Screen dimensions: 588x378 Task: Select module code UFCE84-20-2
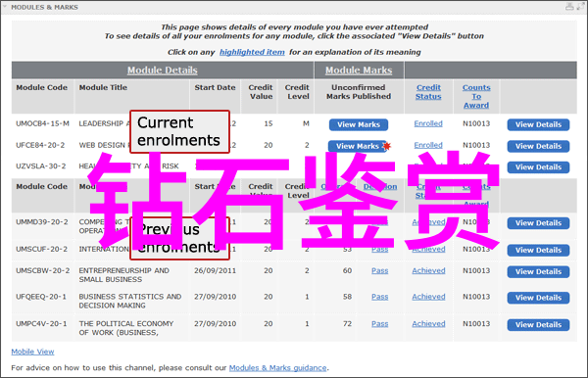click(40, 145)
